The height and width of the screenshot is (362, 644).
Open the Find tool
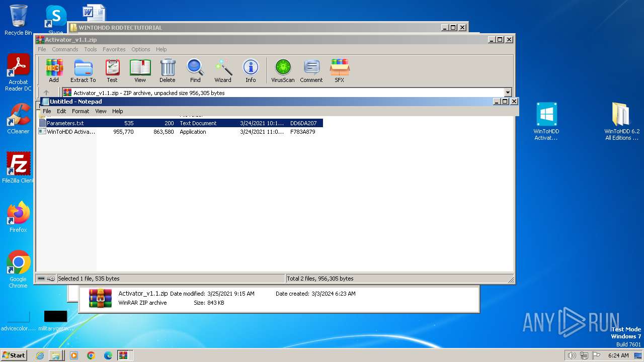click(x=195, y=71)
